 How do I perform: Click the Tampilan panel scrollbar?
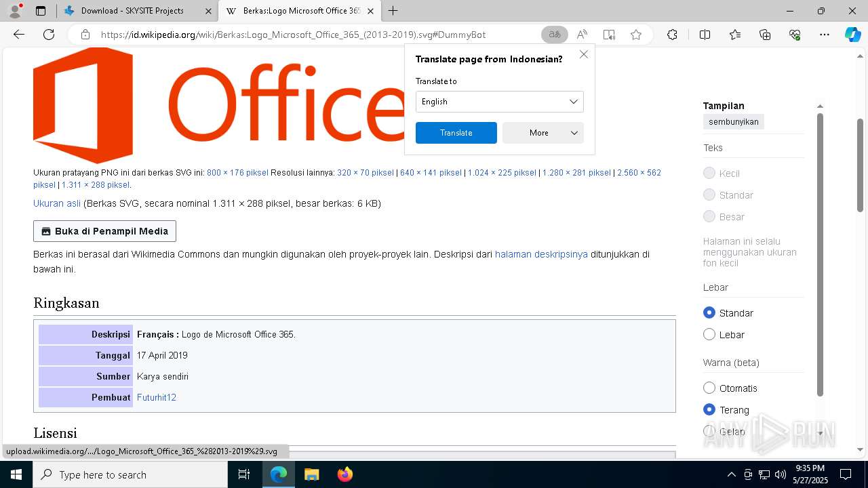pyautogui.click(x=820, y=254)
